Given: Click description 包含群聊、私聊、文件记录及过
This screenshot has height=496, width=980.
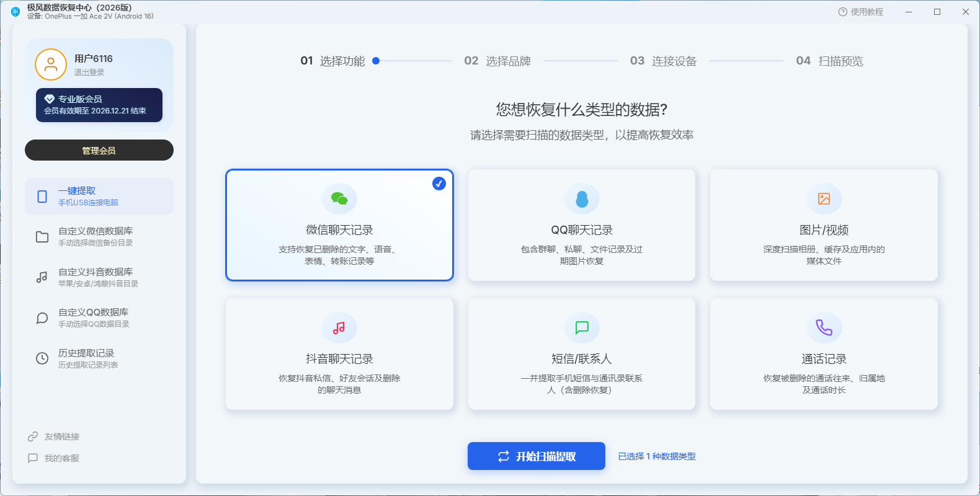Looking at the screenshot, I should click(x=582, y=249).
